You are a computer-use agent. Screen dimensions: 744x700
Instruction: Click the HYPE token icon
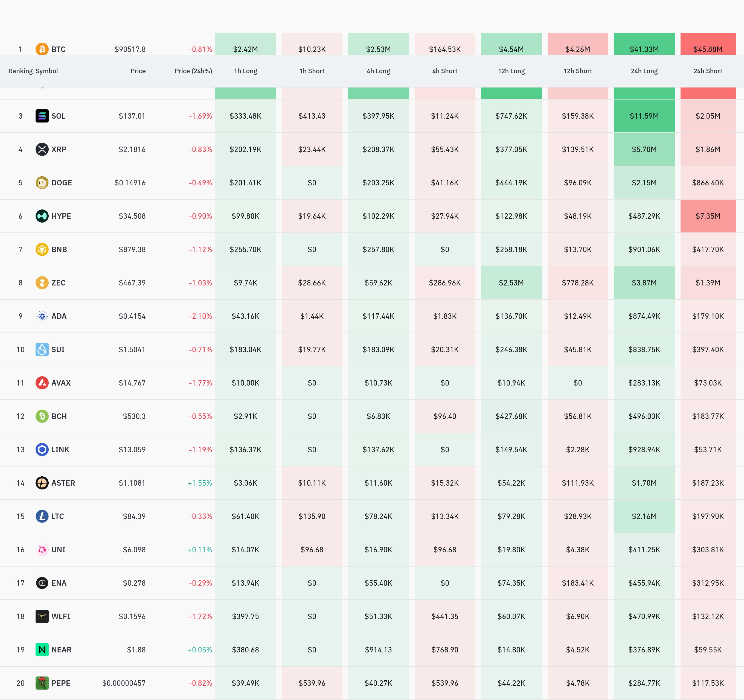point(42,216)
